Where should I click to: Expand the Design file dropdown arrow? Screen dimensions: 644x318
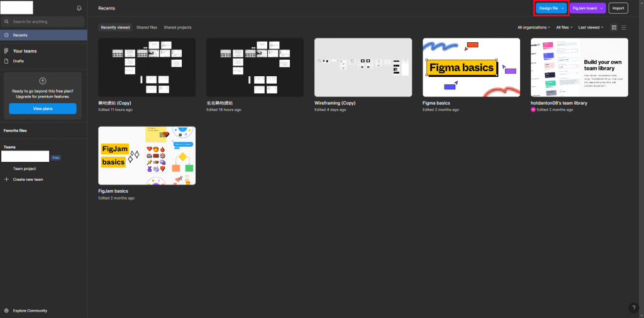coord(562,8)
